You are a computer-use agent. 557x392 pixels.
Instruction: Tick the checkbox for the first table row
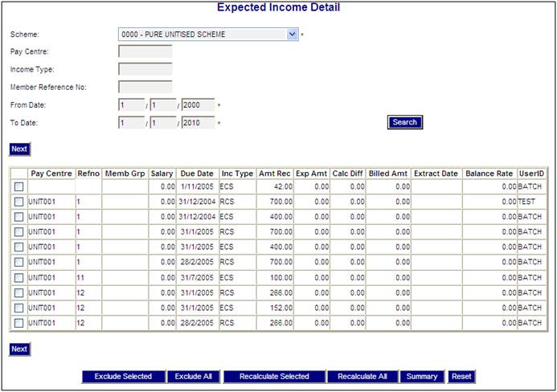[18, 186]
